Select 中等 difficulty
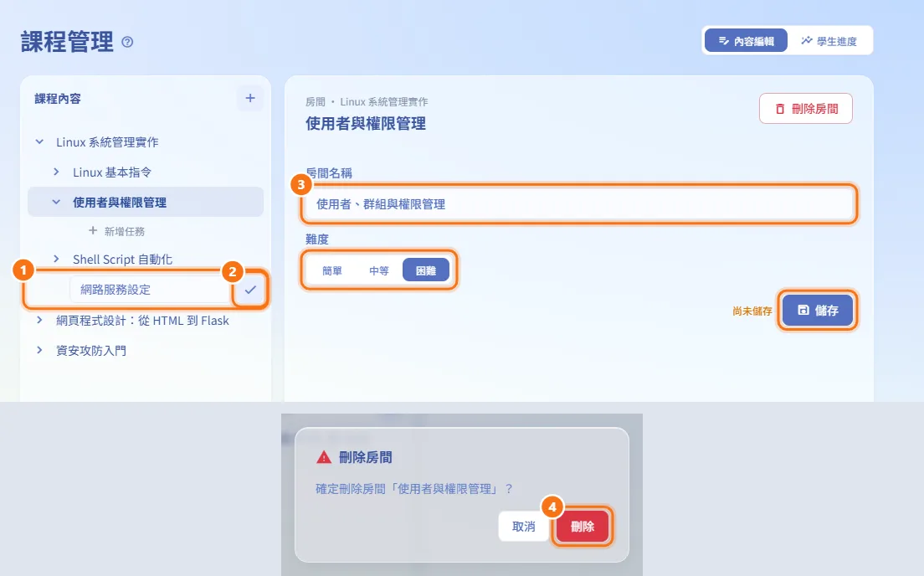The image size is (924, 576). point(379,270)
